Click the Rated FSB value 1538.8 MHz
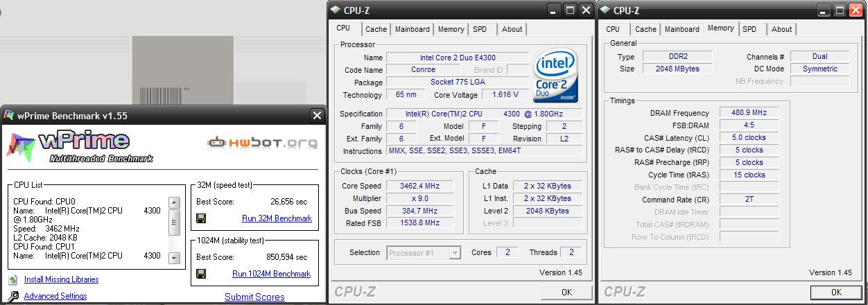The image size is (868, 305). (x=419, y=223)
